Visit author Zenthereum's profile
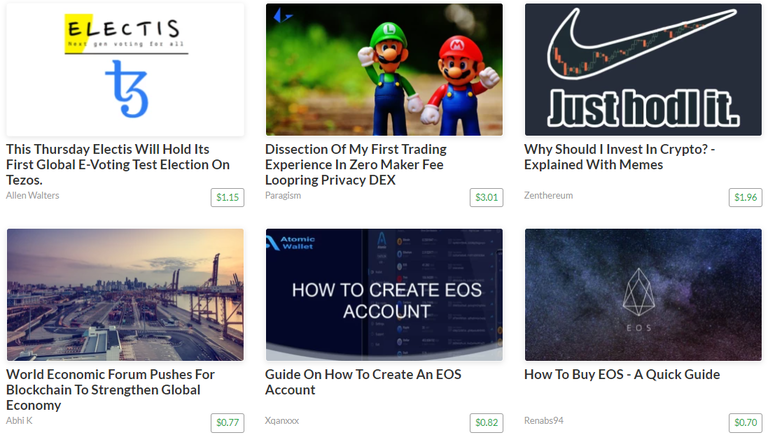This screenshot has height=442, width=768. 548,195
